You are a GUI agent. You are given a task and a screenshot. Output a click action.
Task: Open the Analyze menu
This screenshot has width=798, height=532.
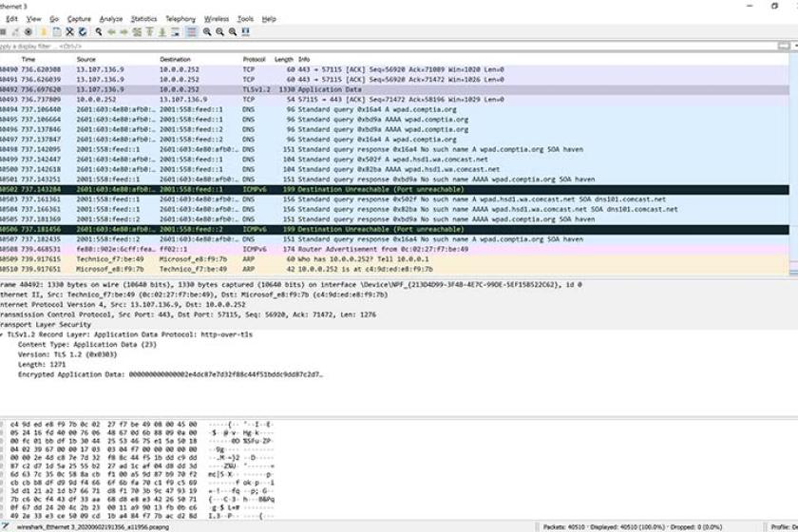coord(111,19)
